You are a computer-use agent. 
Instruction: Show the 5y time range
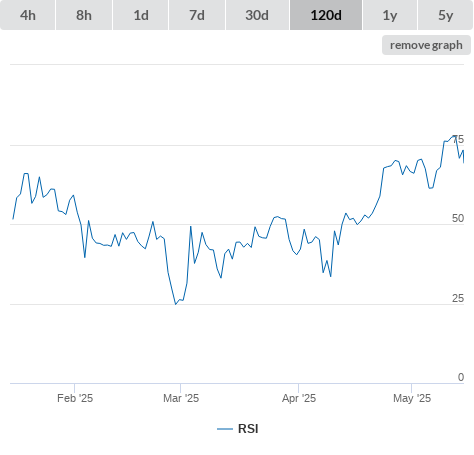445,15
